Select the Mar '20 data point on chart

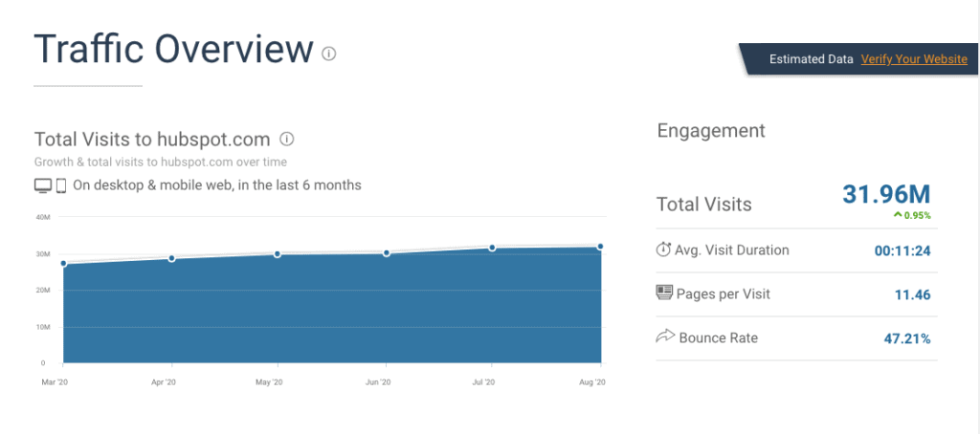(x=63, y=264)
